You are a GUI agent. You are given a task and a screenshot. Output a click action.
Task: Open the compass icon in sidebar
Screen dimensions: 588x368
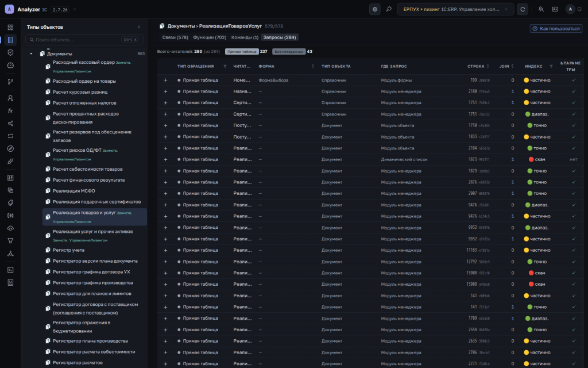click(10, 149)
